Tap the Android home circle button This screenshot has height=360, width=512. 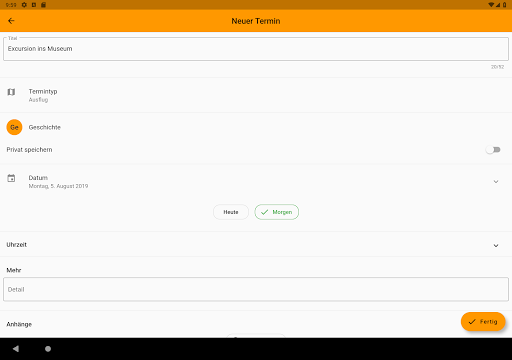(48, 349)
